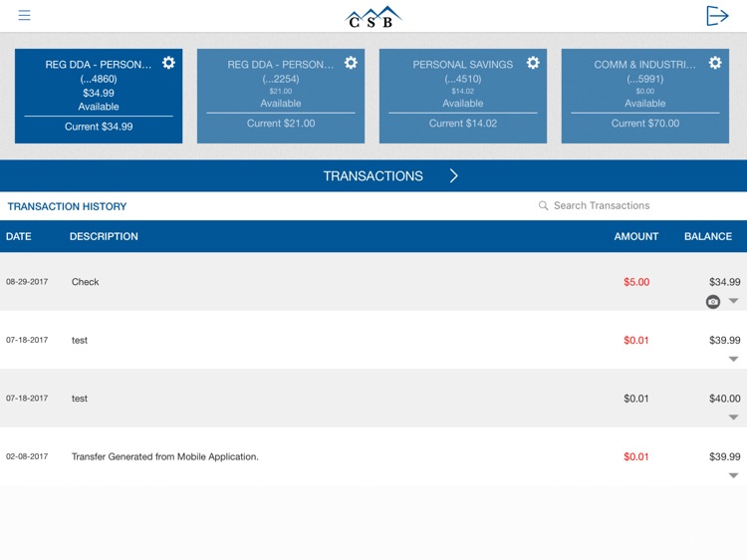The height and width of the screenshot is (560, 747).
Task: Select the REG DDA ...4860 account card
Action: click(99, 96)
